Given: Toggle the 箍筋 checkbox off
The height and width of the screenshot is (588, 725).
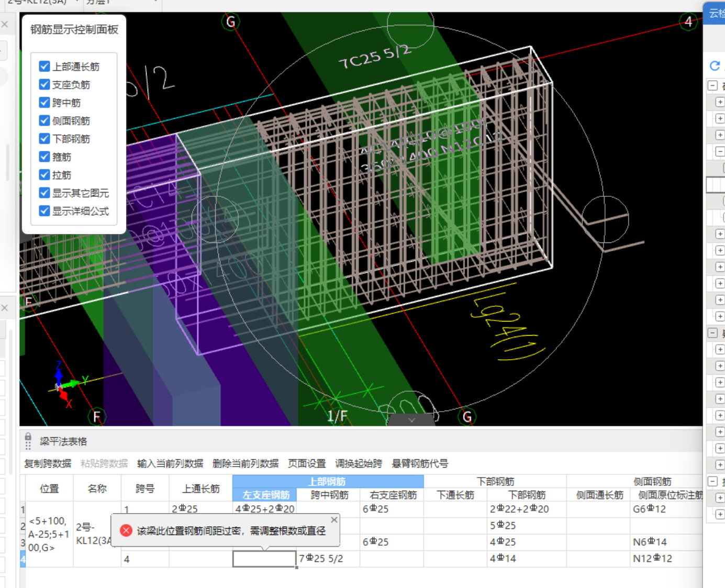Looking at the screenshot, I should click(x=44, y=157).
